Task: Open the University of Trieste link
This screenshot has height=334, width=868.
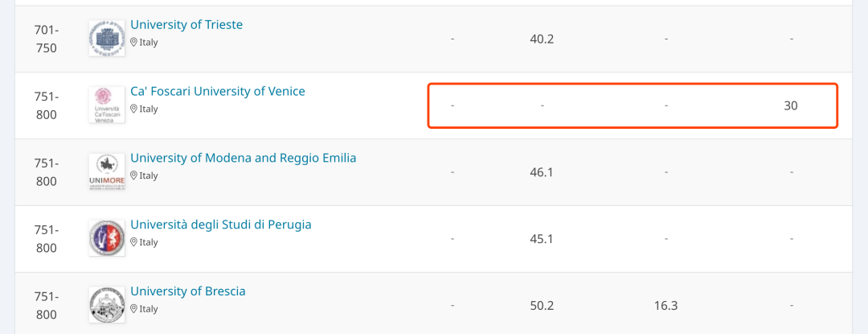Action: (x=186, y=25)
